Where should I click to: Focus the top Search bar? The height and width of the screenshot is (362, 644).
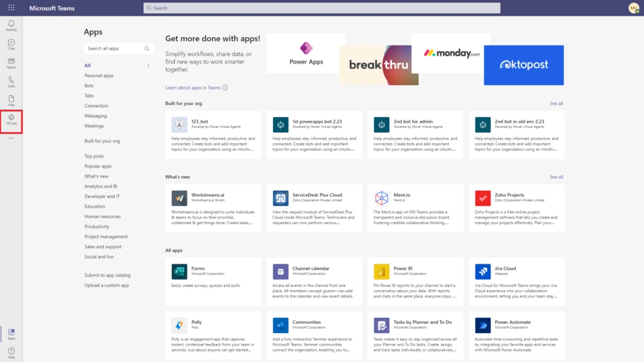[322, 8]
